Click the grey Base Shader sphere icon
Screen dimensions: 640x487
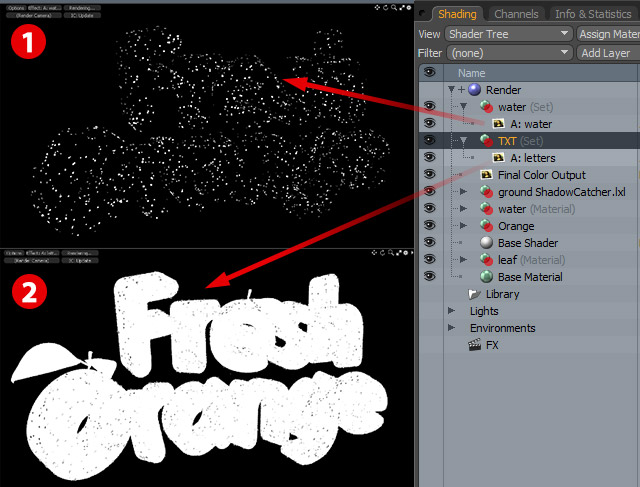coord(487,242)
